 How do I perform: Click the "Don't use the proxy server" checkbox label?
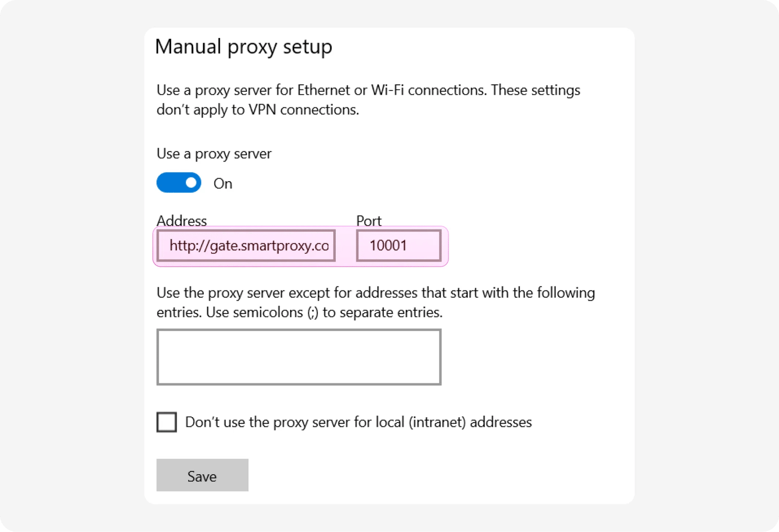(x=358, y=422)
